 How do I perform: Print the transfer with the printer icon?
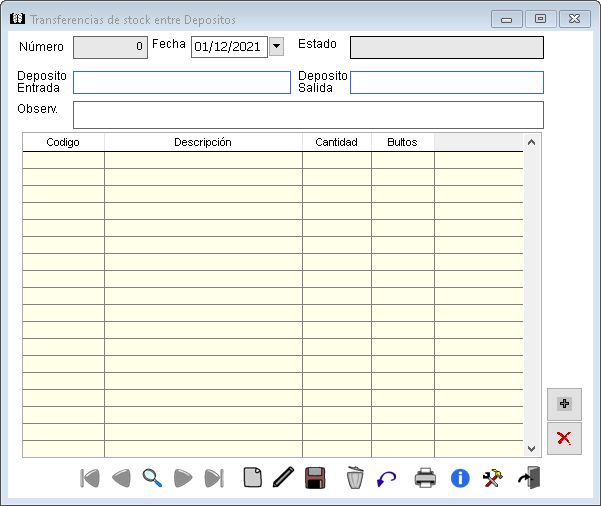426,478
